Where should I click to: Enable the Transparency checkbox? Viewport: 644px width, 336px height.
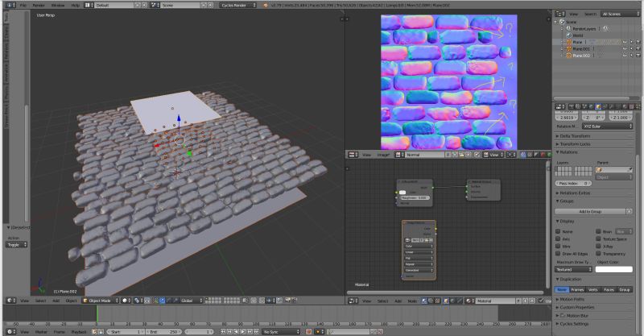coord(598,254)
